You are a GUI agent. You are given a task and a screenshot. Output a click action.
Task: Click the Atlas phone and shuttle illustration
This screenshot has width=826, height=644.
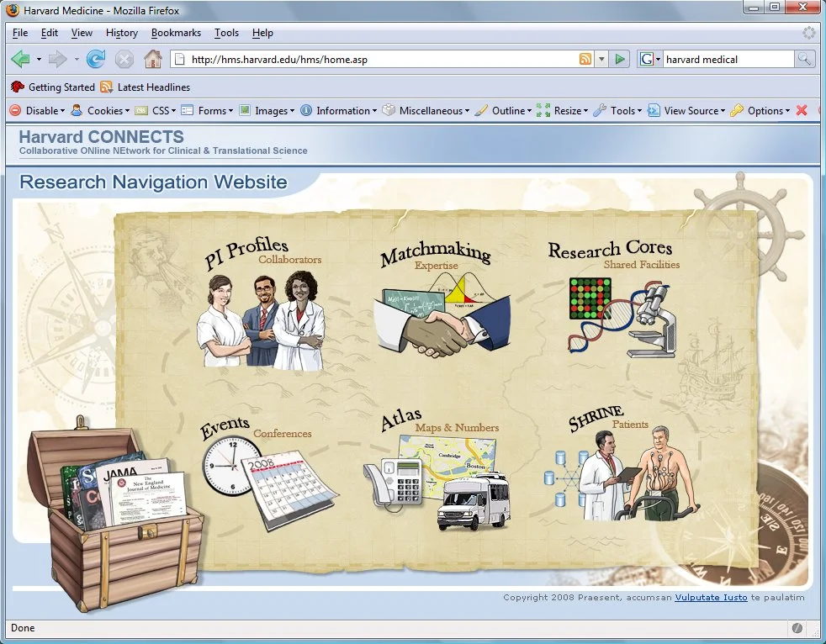pyautogui.click(x=437, y=483)
